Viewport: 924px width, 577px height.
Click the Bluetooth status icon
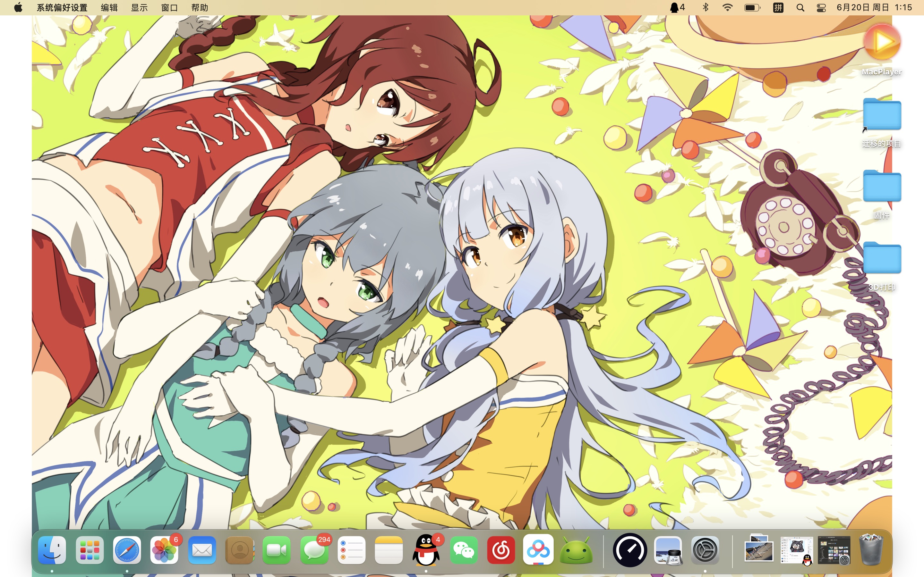705,8
